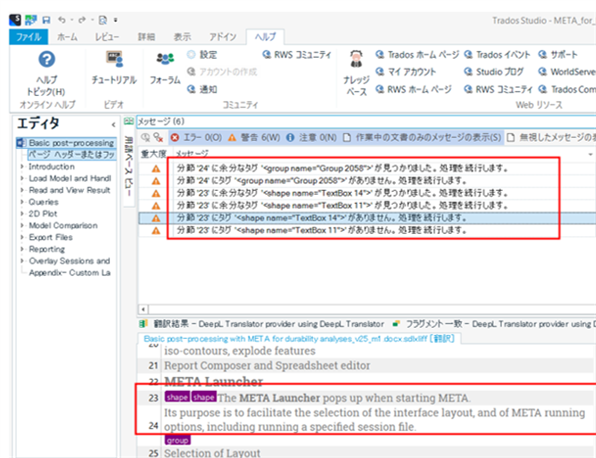Toggle the 警告 6(W) warning filter
596x458 pixels.
(254, 137)
